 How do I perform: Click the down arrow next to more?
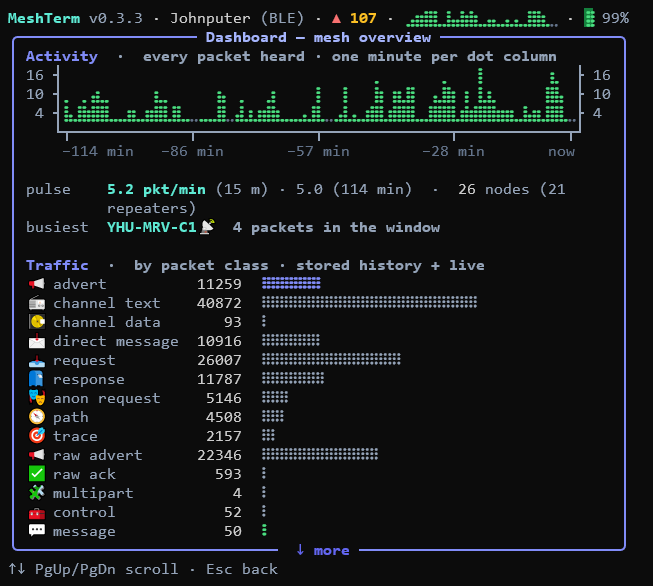pos(300,550)
